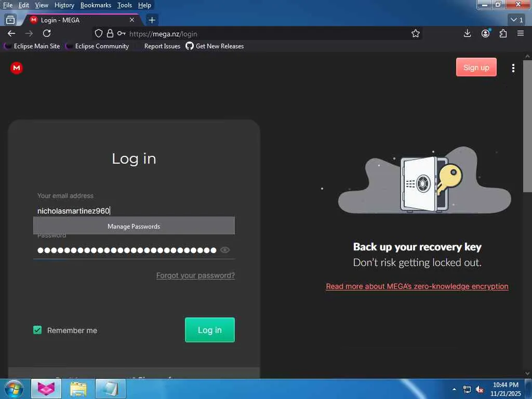Open the file explorer taskbar icon
This screenshot has width=532, height=399.
coord(78,389)
